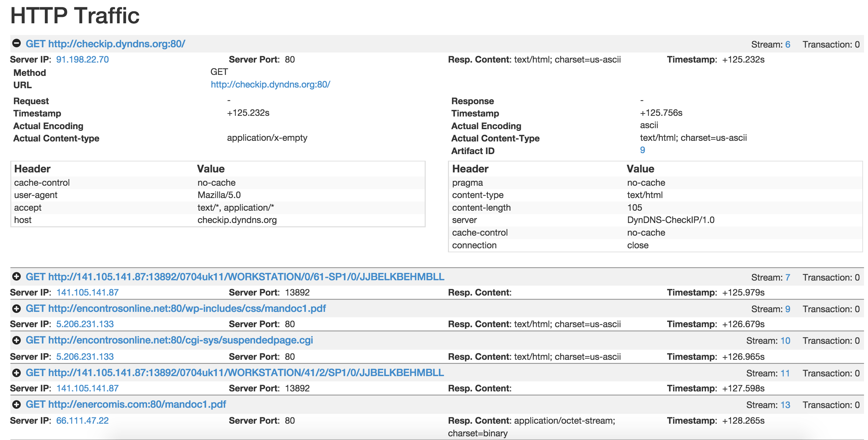Click server IP 66.111.47.22
868x440 pixels.
point(82,421)
